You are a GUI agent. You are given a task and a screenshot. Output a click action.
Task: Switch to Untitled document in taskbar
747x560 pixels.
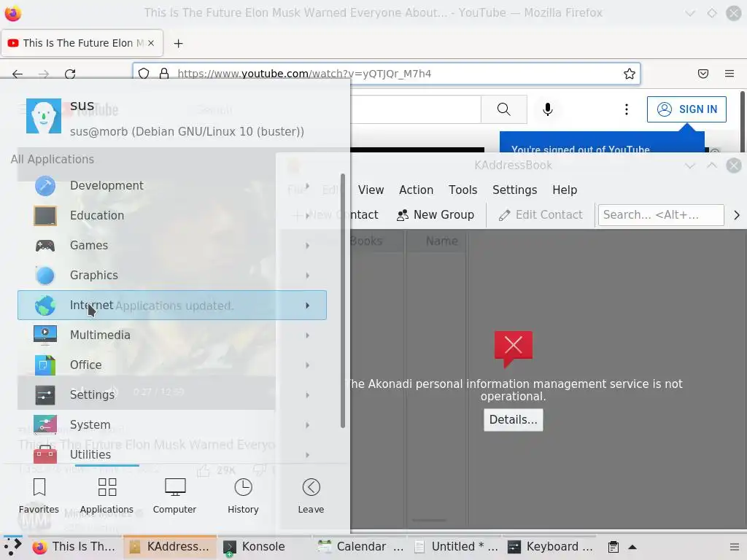tap(457, 546)
